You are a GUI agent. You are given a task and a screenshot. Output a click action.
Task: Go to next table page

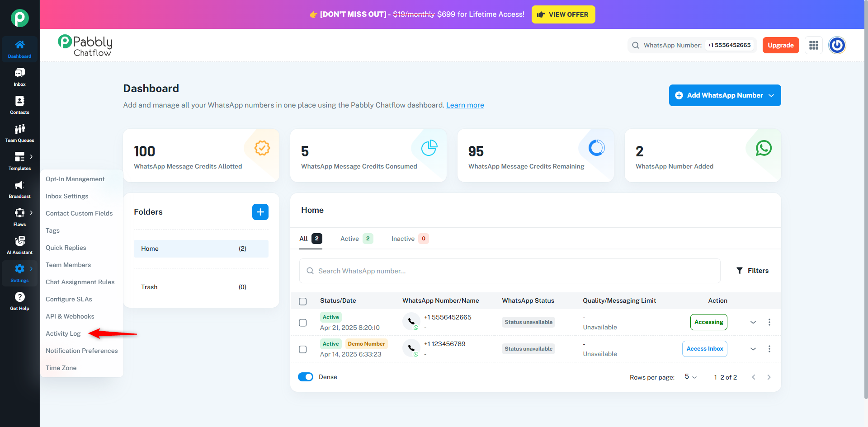coord(769,377)
